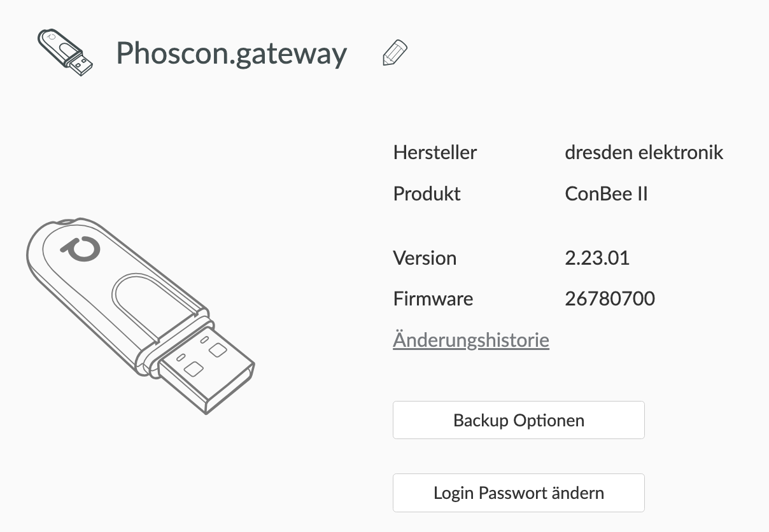Open the Änderungshistorie link
Viewport: 769px width, 532px height.
471,340
